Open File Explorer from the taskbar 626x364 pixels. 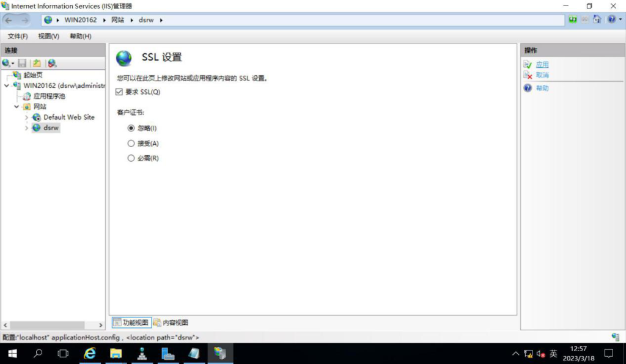(x=116, y=354)
